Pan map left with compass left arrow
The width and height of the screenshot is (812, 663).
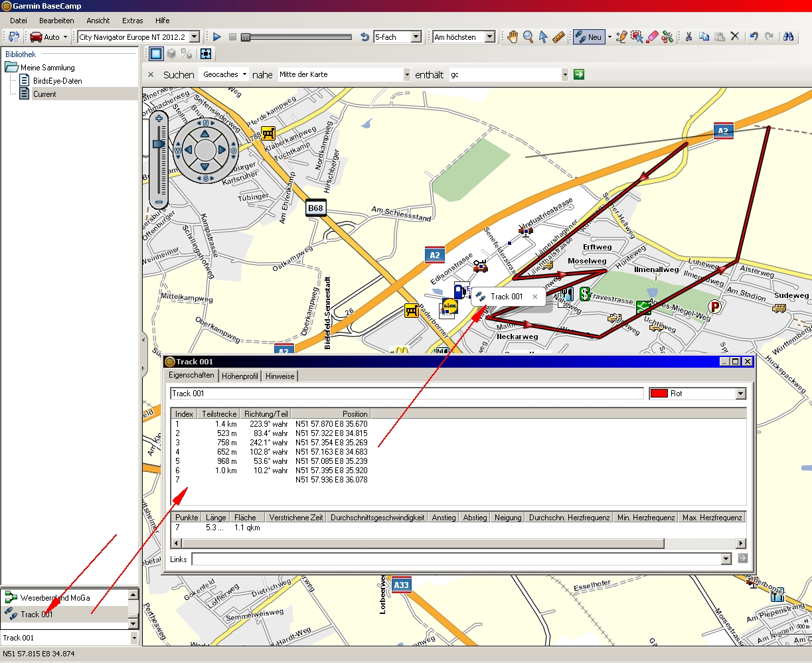coord(189,150)
